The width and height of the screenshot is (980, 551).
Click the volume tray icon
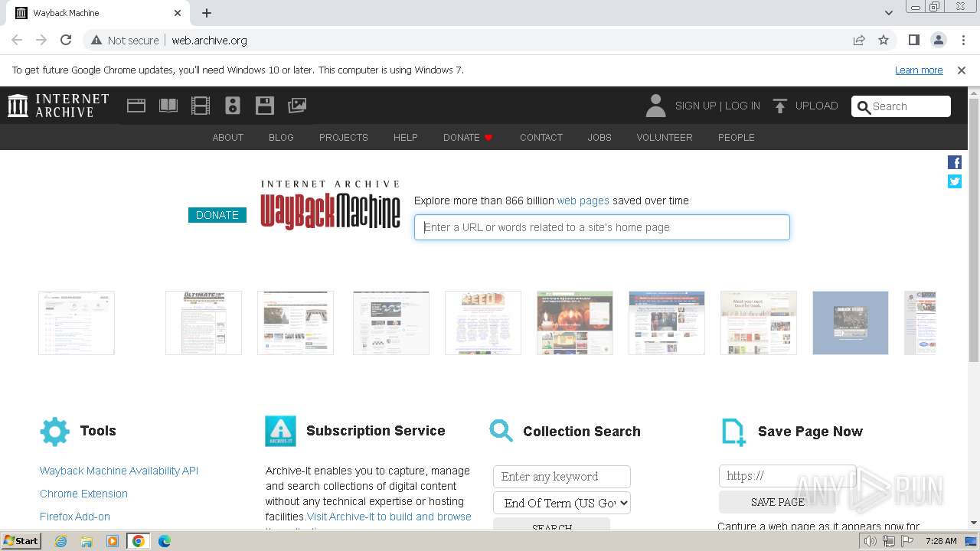coord(871,541)
